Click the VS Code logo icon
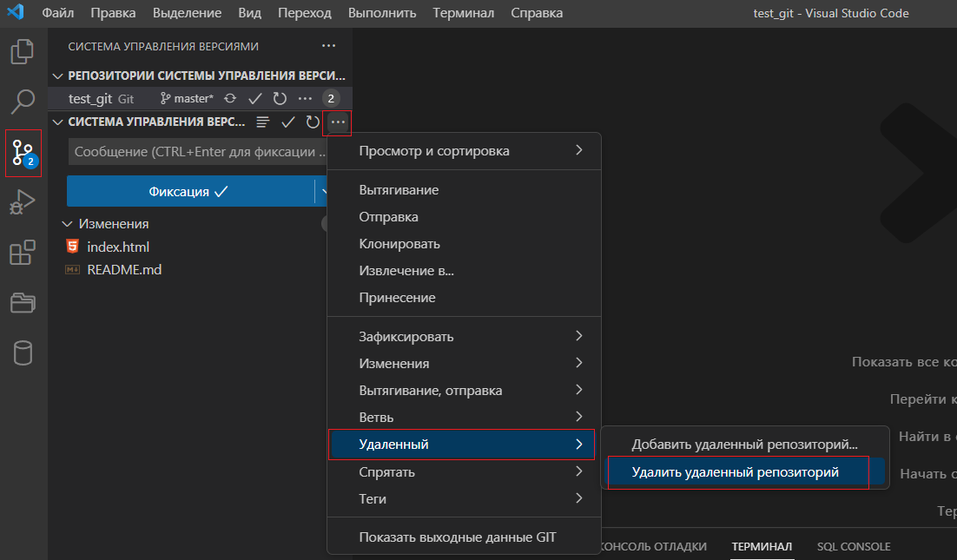Screen dimensions: 957x560 [x=16, y=11]
